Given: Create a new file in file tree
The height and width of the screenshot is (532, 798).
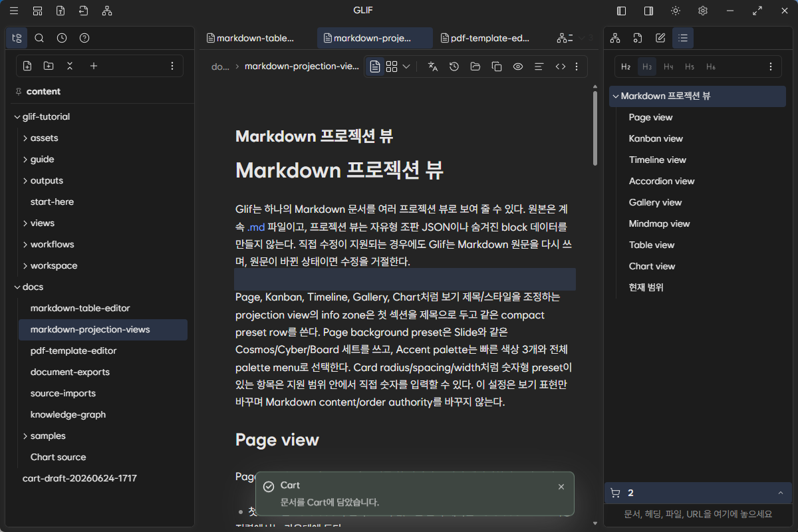Looking at the screenshot, I should click(x=27, y=66).
